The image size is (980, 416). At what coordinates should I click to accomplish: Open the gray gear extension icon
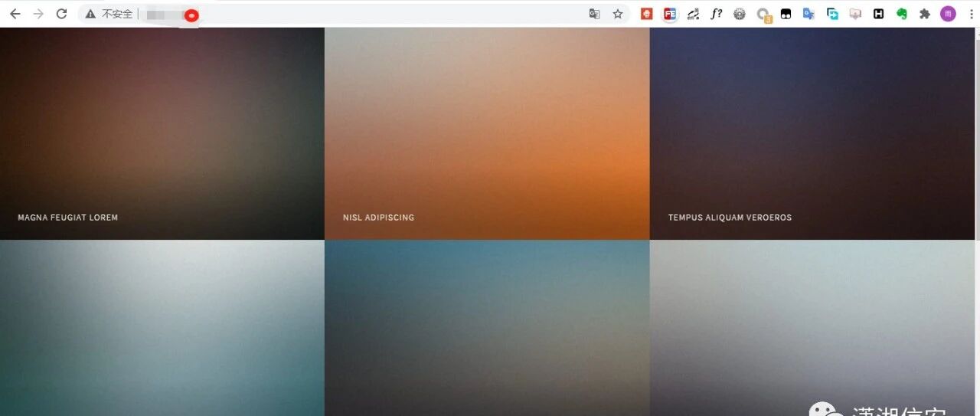[740, 14]
